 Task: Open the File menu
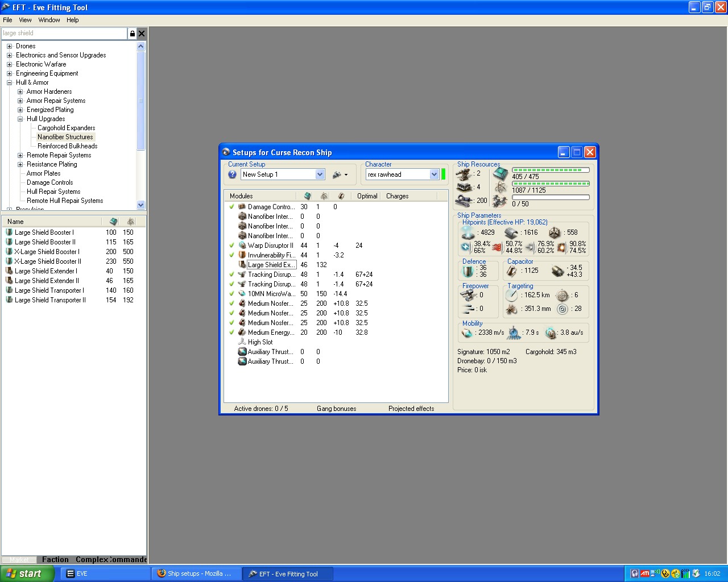[7, 20]
